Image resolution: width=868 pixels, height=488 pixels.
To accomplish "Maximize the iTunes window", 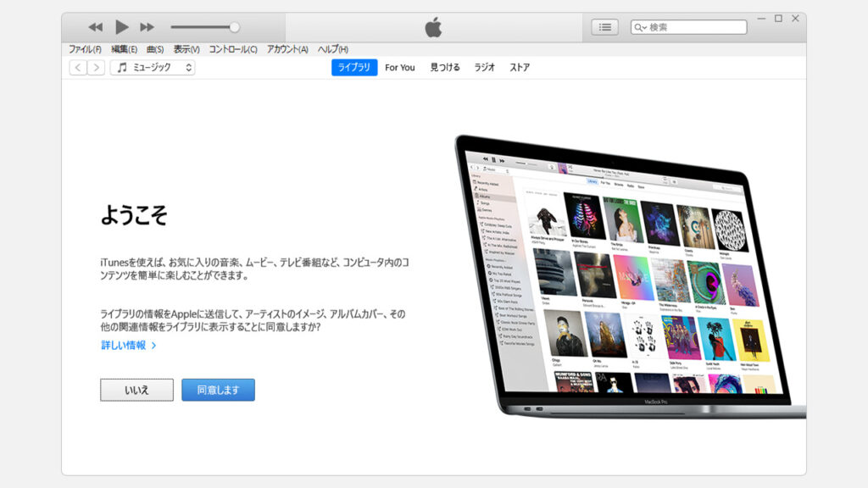I will 778,19.
